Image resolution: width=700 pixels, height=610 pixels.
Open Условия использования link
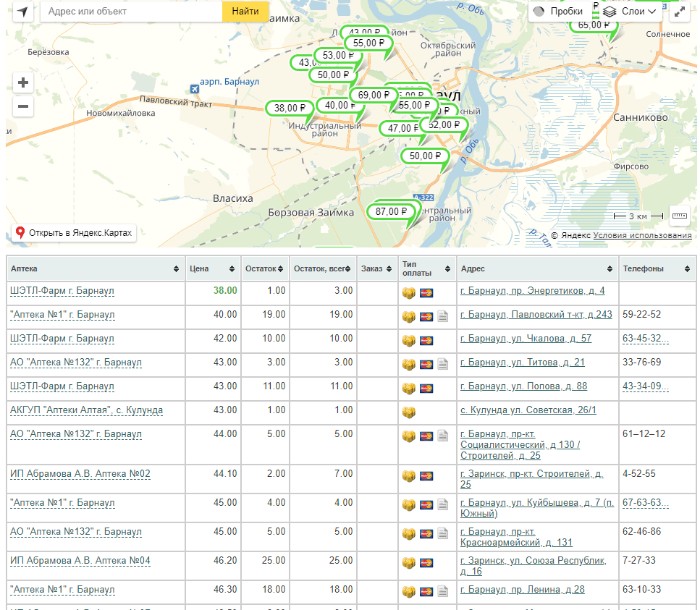642,235
